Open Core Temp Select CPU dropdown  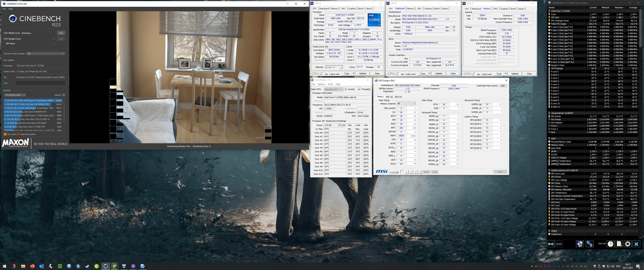[x=333, y=89]
